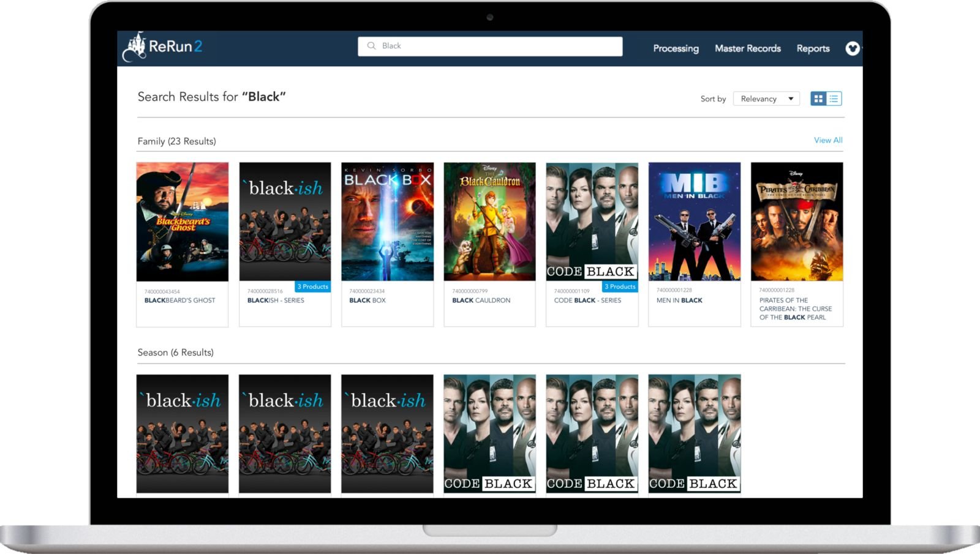This screenshot has width=980, height=554.
Task: Click the ID "740000043454"
Action: 162,292
